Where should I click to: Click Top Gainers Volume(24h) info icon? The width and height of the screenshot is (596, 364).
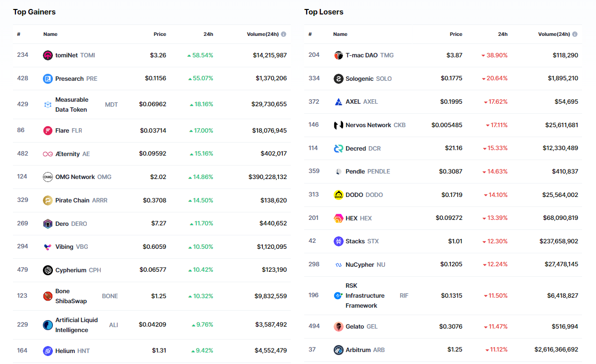point(284,34)
